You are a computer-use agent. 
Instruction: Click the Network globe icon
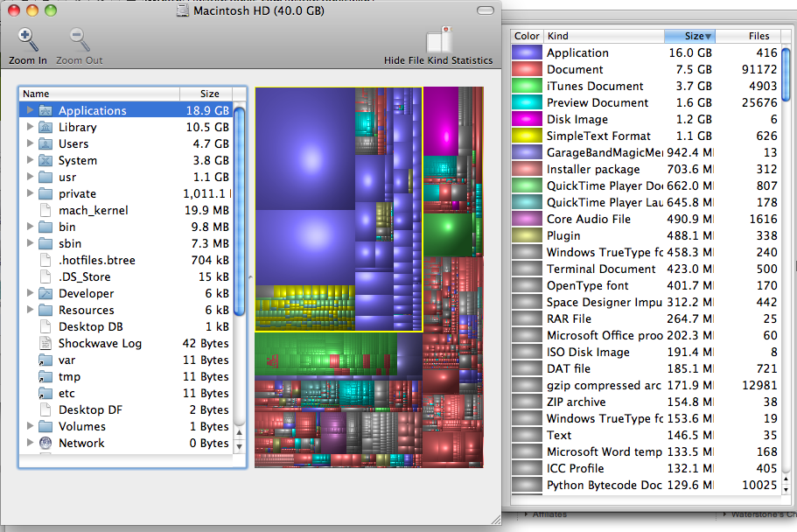click(46, 444)
